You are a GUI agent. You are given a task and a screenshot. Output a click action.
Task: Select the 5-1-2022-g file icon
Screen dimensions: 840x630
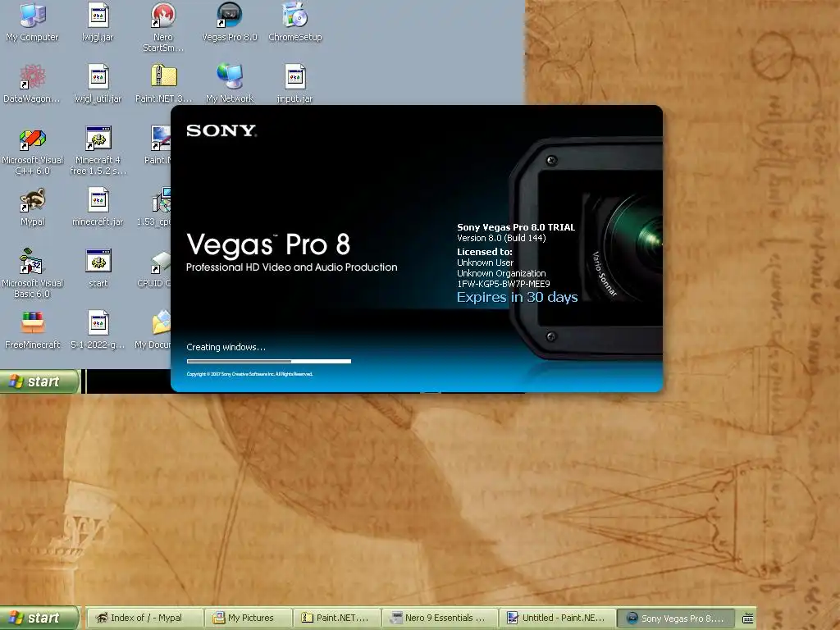coord(98,330)
